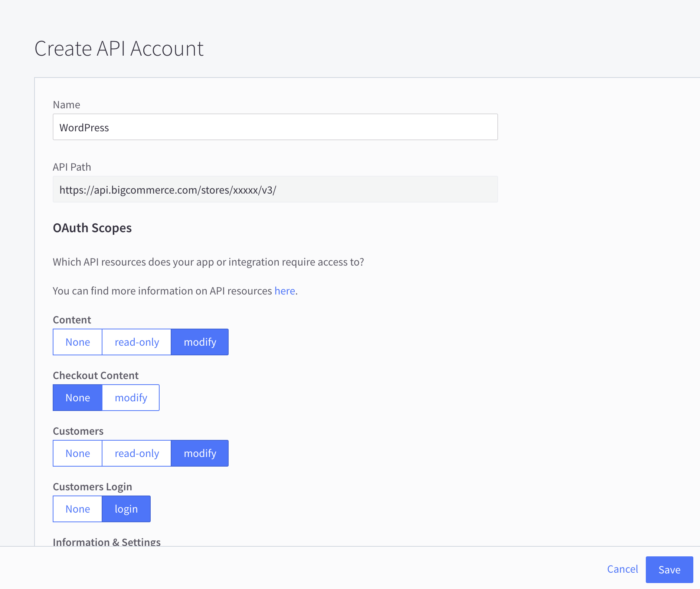This screenshot has width=700, height=589.
Task: Click the Name input containing WordPress
Action: 275,127
